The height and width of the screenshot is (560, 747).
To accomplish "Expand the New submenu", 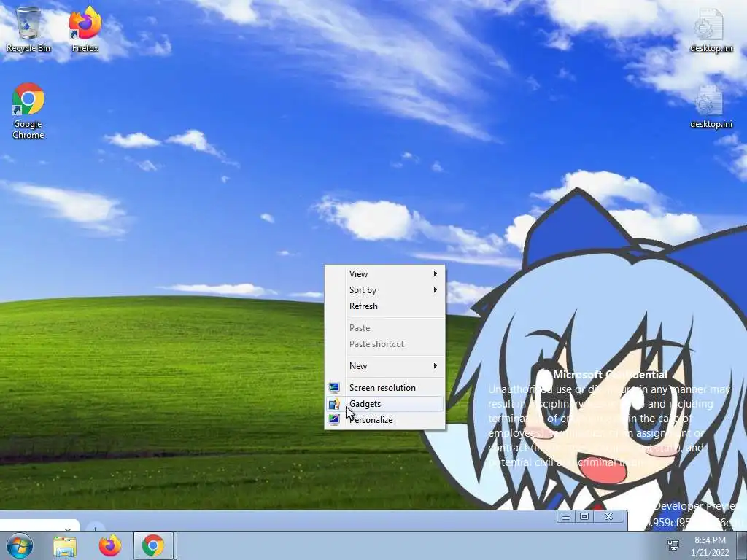I will click(385, 366).
